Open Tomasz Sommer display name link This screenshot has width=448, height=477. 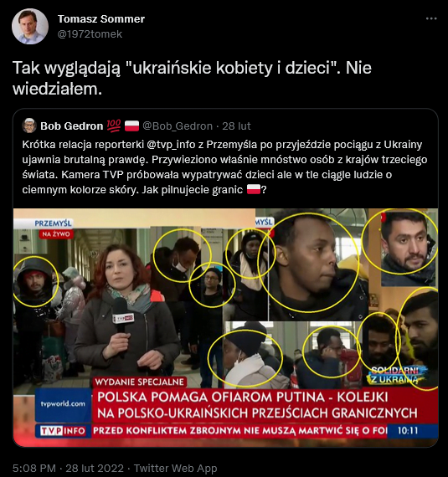[101, 19]
